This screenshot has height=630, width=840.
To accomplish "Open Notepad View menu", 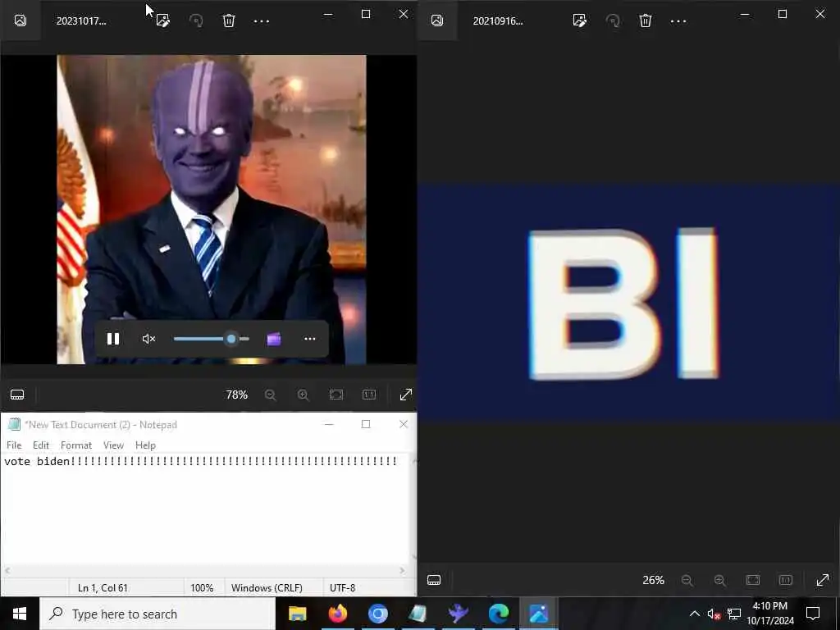I will [x=113, y=445].
